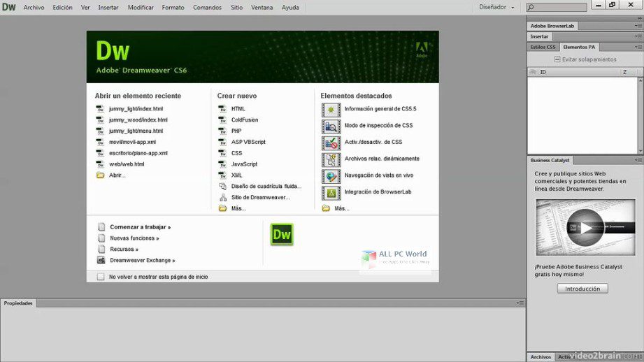Select the Business Catalyst panel tab
This screenshot has width=644, height=362.
550,160
